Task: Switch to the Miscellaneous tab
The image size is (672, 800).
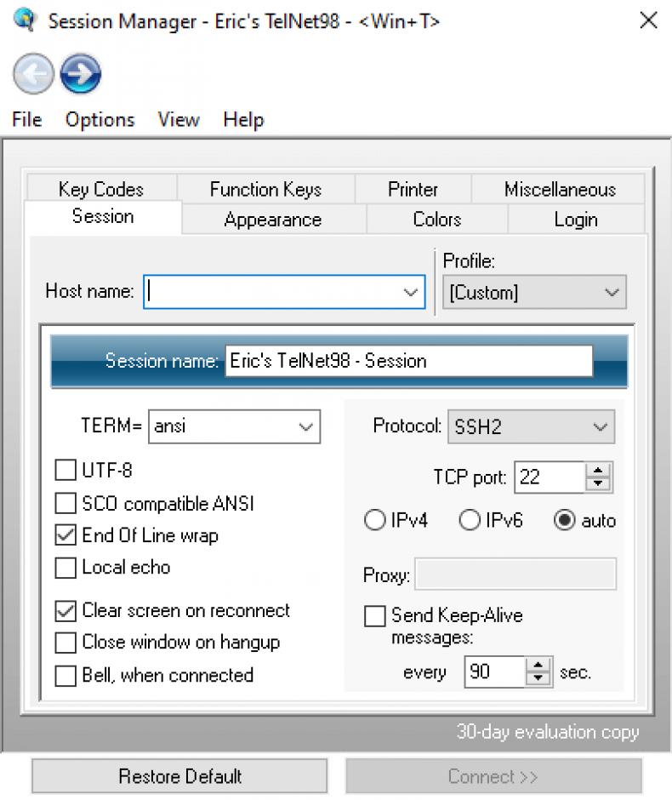Action: (x=560, y=189)
